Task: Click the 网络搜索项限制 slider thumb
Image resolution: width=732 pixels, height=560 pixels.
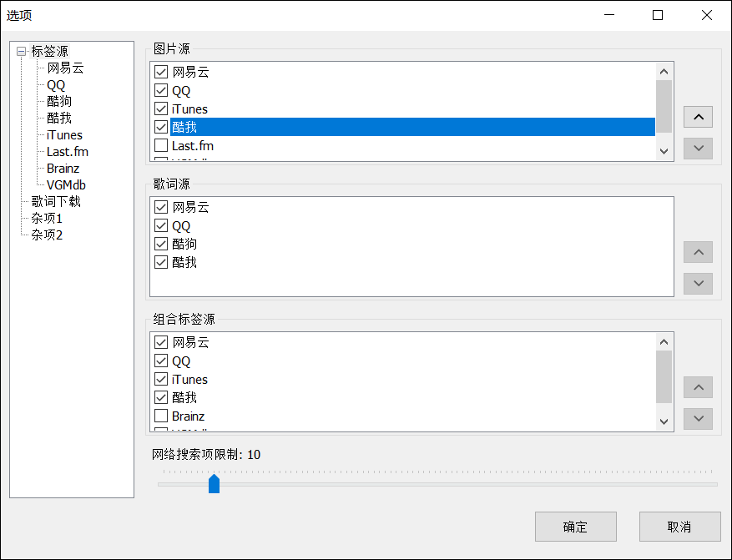Action: [x=214, y=483]
